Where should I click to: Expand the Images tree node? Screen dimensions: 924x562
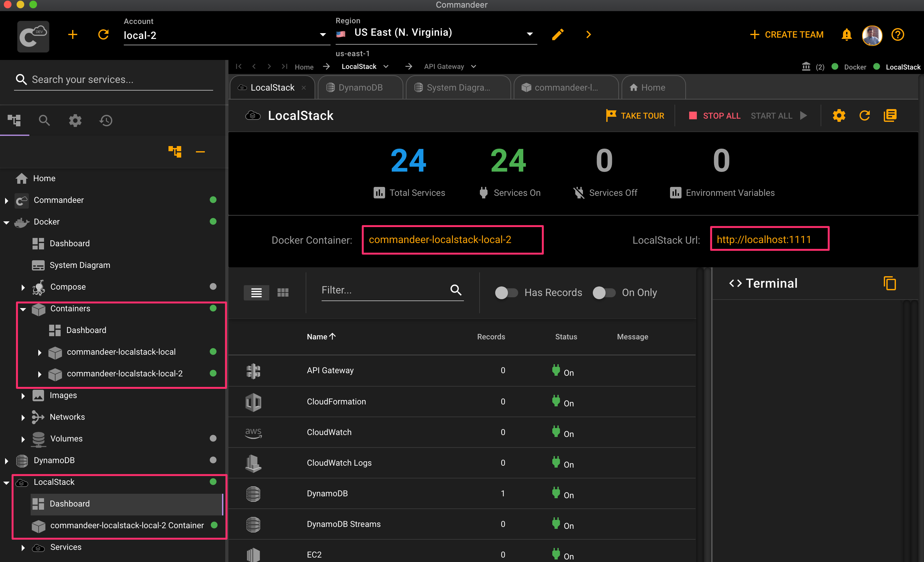tap(23, 396)
